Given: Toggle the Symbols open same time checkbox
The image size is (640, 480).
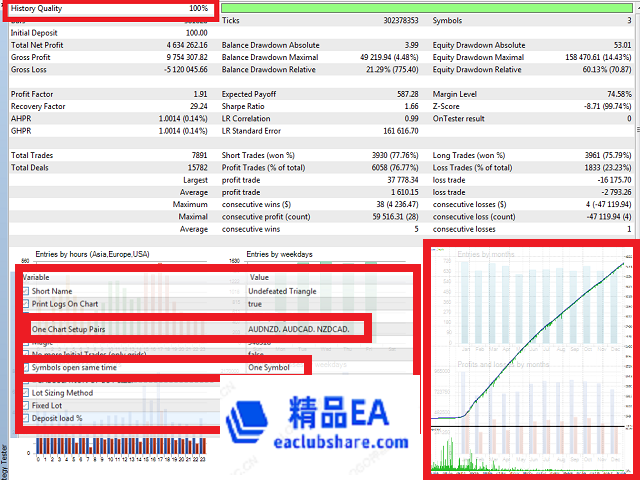Looking at the screenshot, I should tap(26, 368).
